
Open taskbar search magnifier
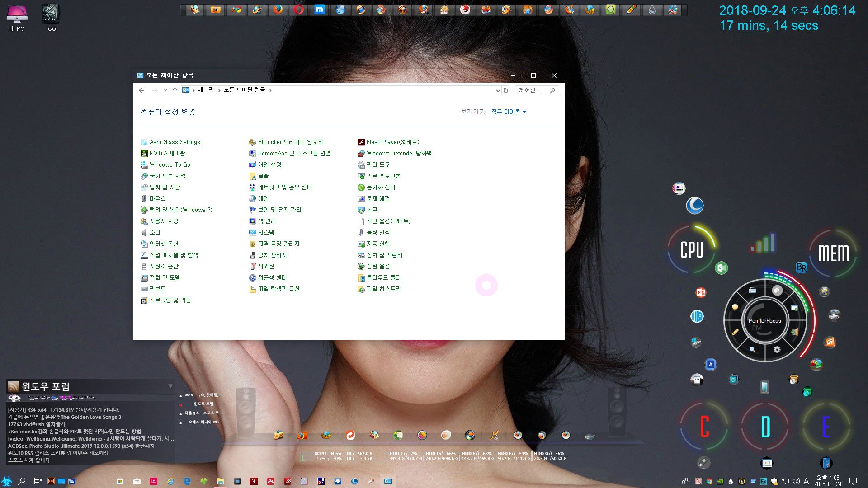pyautogui.click(x=21, y=481)
